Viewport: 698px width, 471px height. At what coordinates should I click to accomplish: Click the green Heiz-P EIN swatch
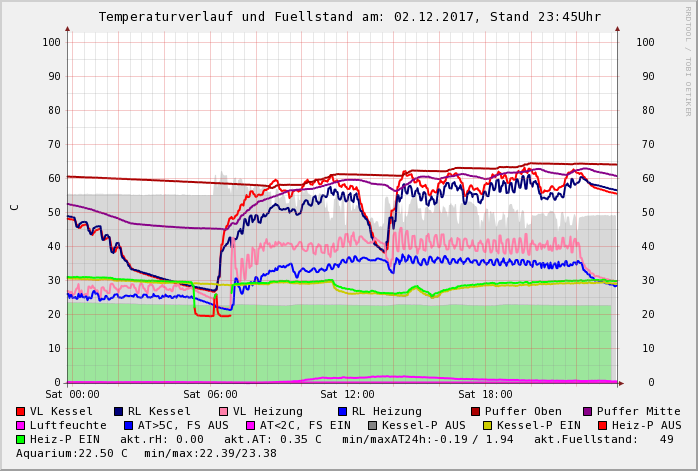click(21, 439)
